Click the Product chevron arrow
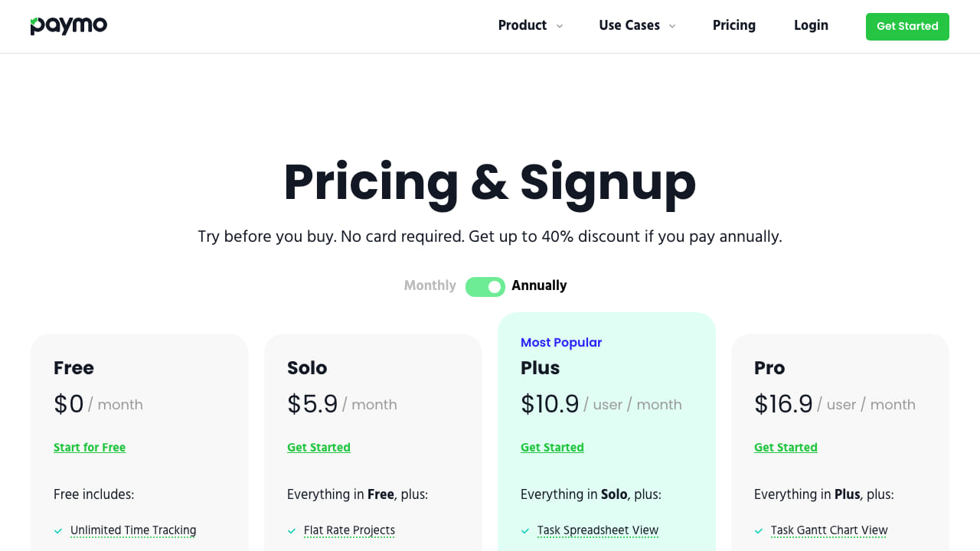Screen dimensions: 980x551 pyautogui.click(x=559, y=26)
